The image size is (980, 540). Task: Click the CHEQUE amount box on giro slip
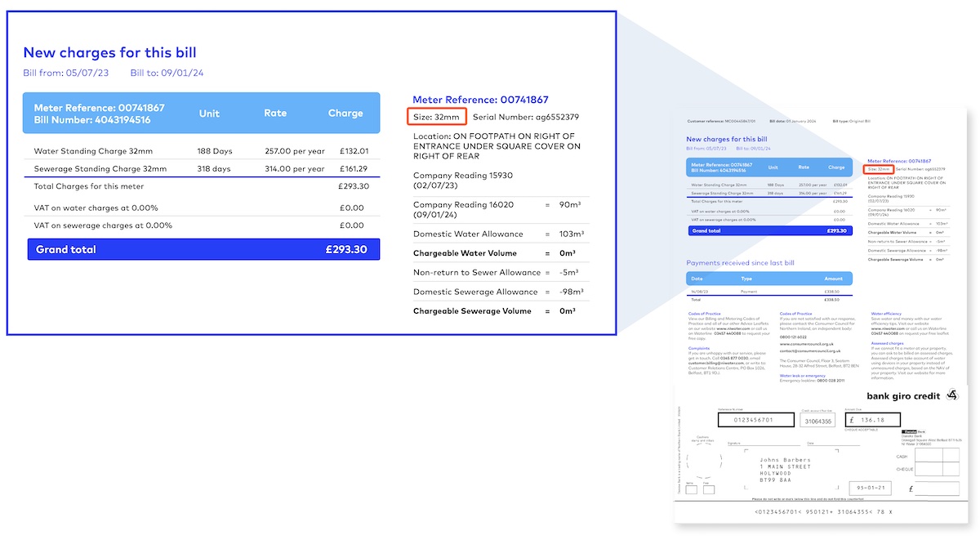click(937, 469)
